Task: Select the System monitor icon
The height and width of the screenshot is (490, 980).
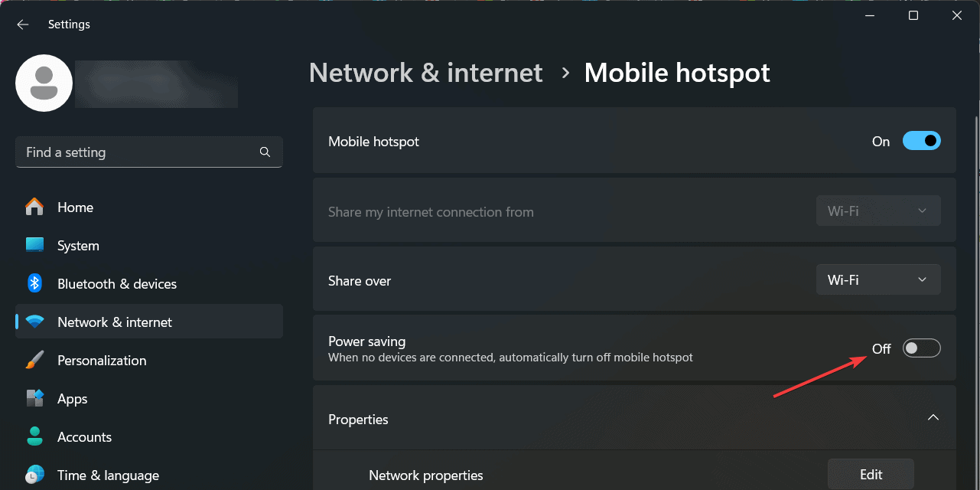Action: [x=34, y=245]
